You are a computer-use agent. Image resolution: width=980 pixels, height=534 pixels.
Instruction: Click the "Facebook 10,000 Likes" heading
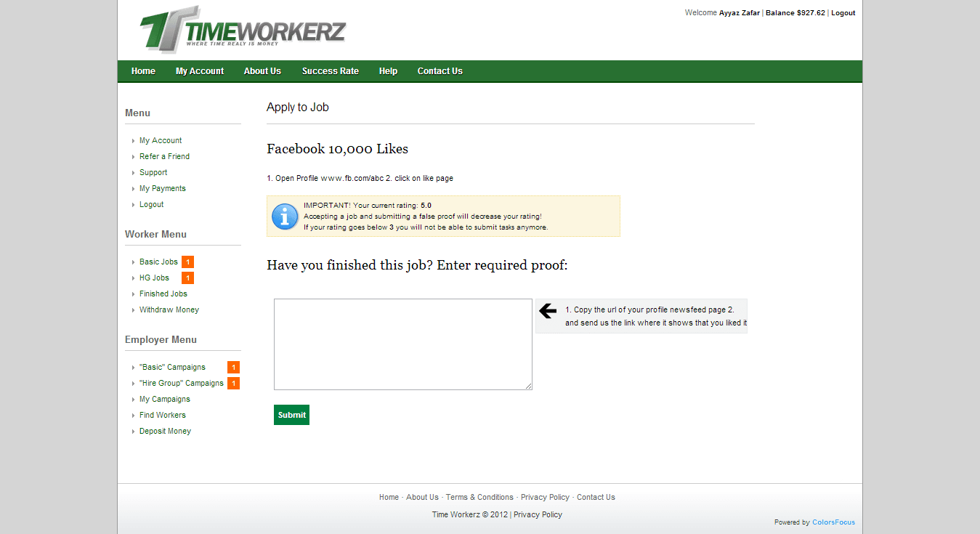click(337, 149)
